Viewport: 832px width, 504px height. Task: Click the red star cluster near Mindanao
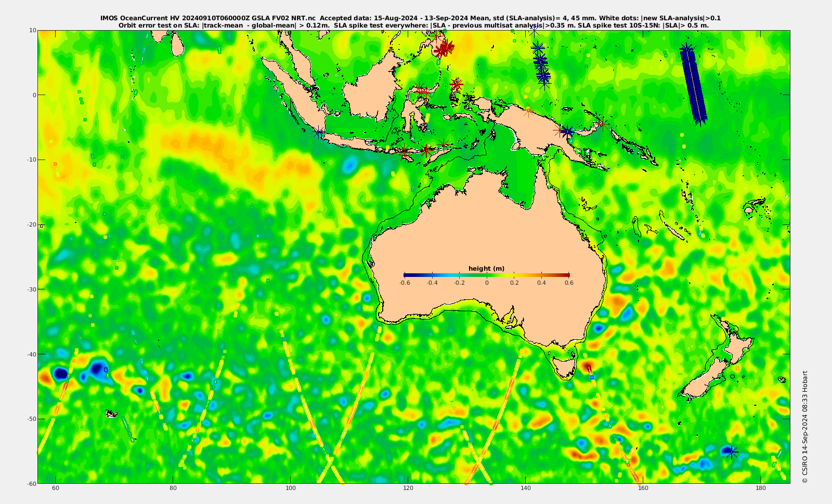tap(444, 48)
